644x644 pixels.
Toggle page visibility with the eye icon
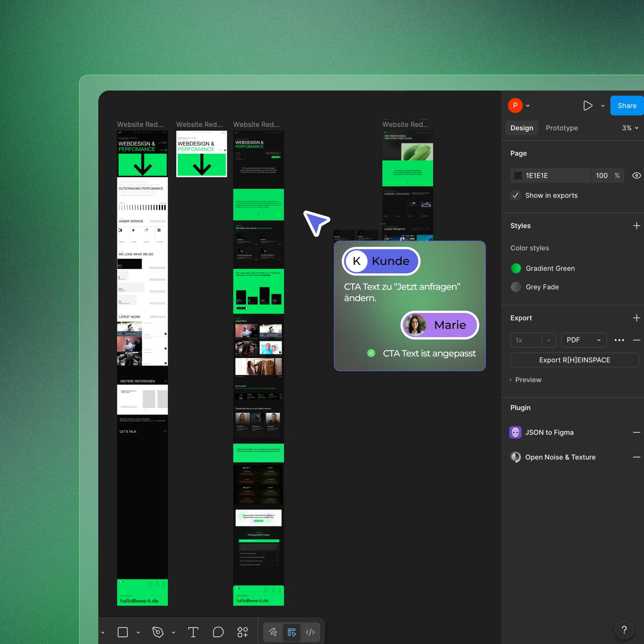pos(636,175)
